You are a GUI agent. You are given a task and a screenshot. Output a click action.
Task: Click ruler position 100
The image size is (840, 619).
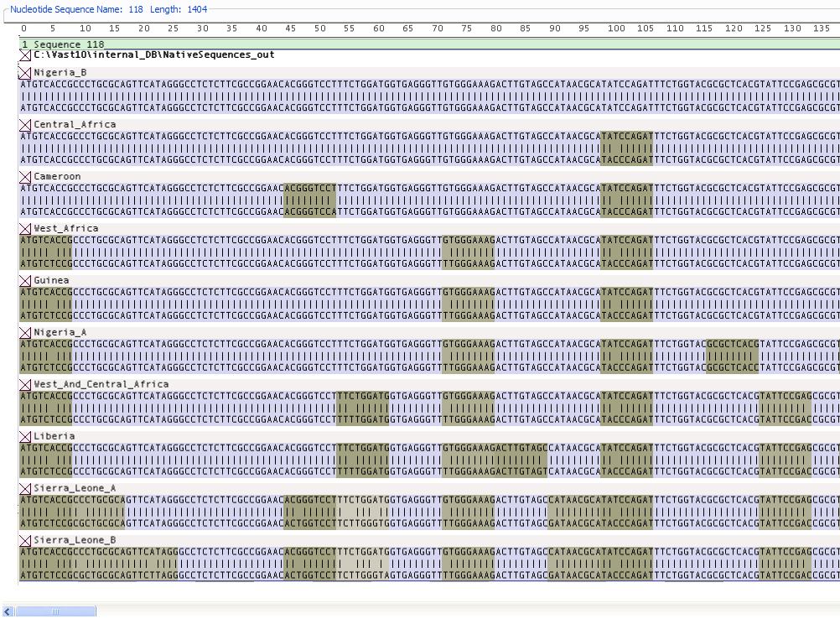tap(616, 29)
